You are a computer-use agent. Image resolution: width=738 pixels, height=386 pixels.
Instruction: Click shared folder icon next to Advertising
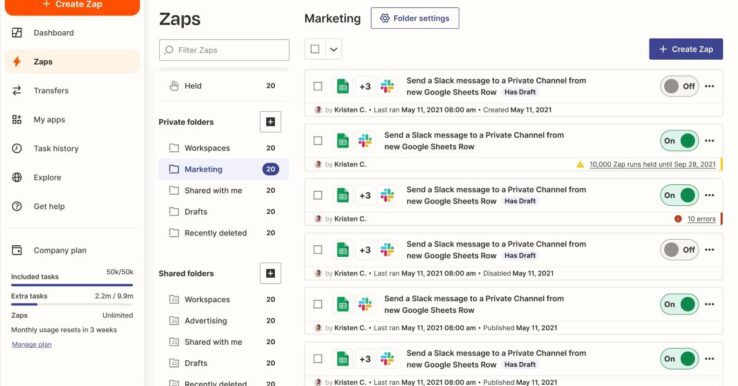(x=174, y=321)
